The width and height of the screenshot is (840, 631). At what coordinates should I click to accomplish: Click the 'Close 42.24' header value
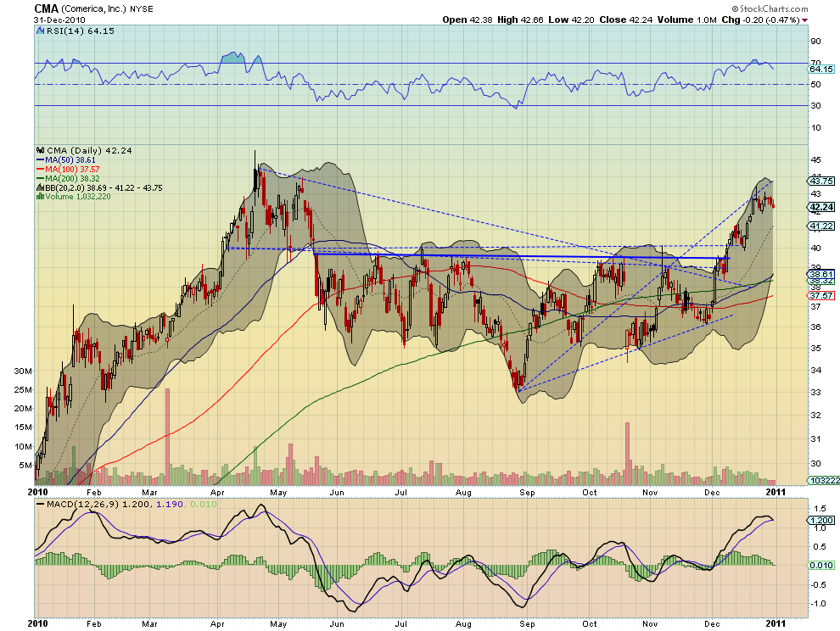[x=625, y=20]
